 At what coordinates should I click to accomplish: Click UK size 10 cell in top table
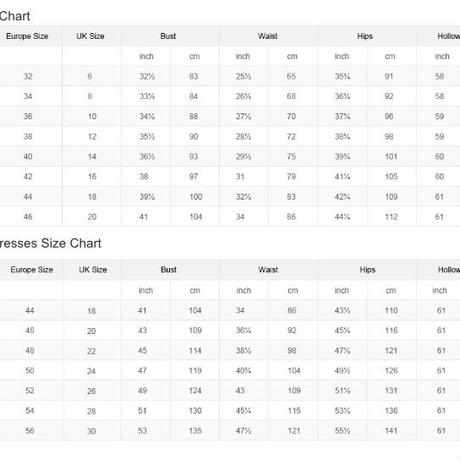(x=92, y=116)
